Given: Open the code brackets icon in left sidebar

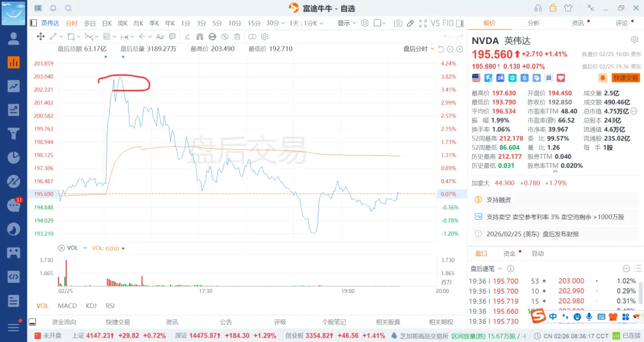Looking at the screenshot, I should pyautogui.click(x=14, y=276).
